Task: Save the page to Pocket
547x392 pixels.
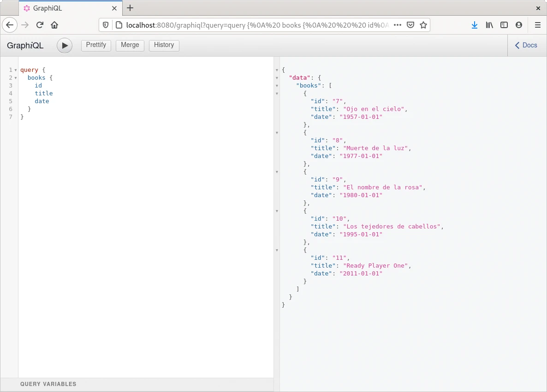Action: coord(410,25)
